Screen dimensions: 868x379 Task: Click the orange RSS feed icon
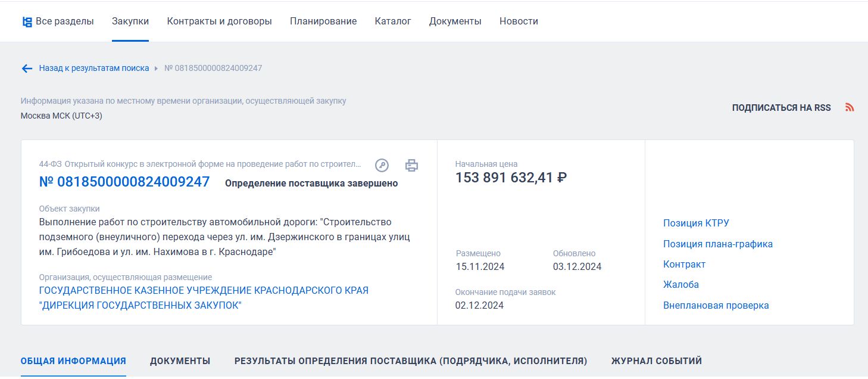(x=850, y=108)
